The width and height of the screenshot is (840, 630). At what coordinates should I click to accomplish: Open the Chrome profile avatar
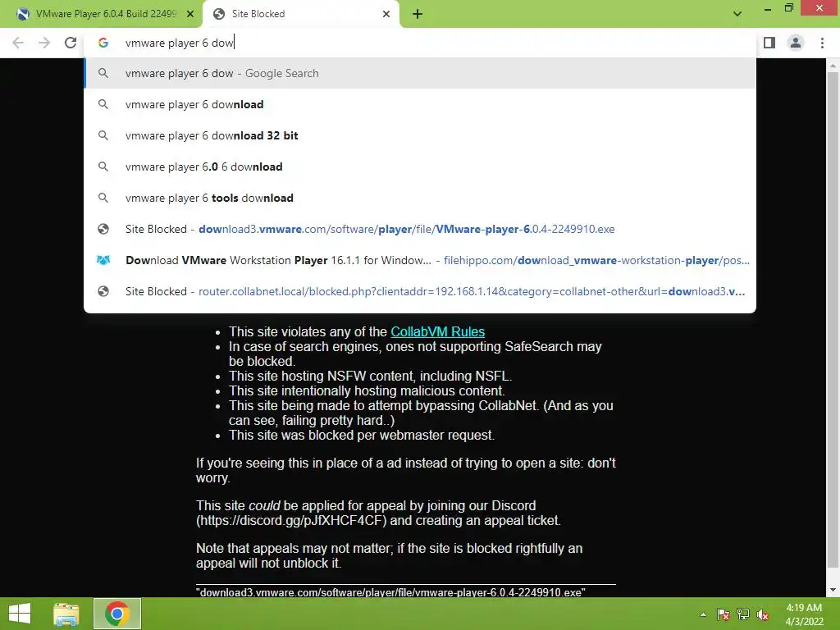[x=796, y=43]
